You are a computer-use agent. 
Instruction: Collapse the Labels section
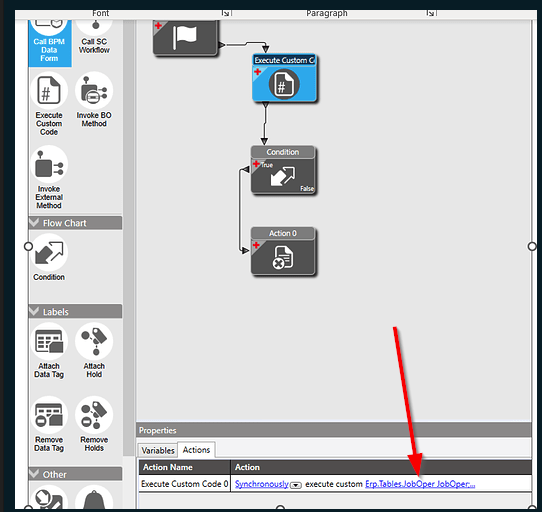click(34, 311)
